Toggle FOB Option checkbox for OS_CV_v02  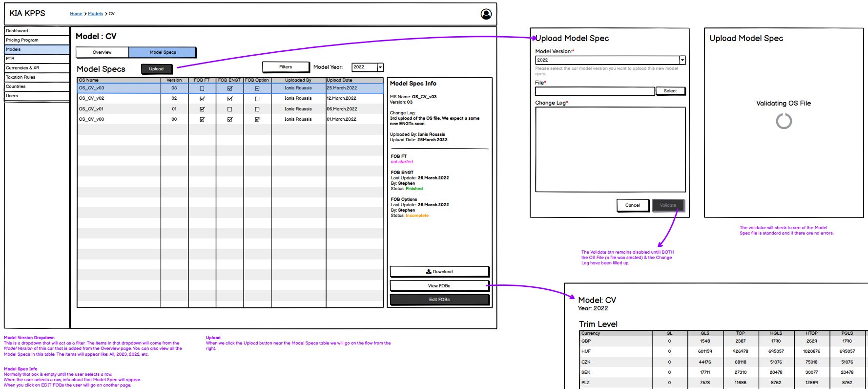(x=257, y=99)
